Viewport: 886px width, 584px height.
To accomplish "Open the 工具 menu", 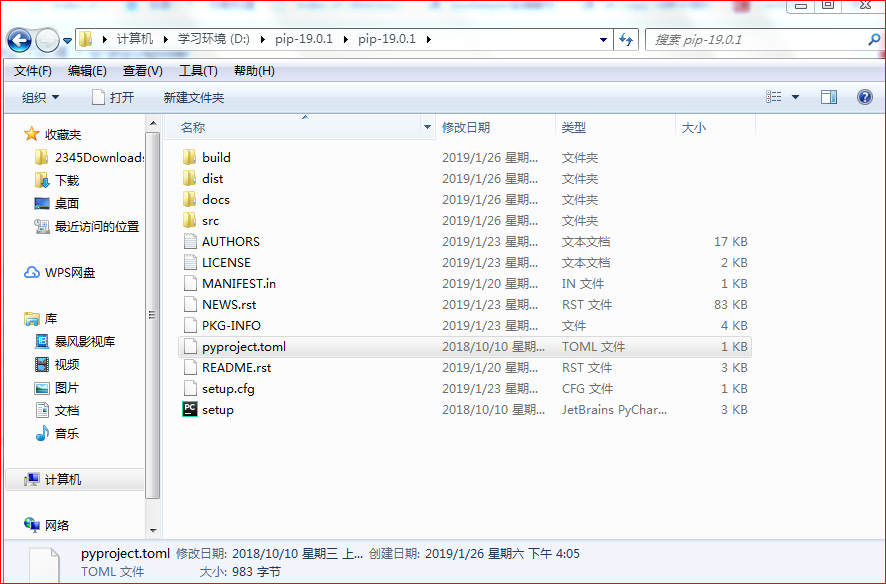I will pyautogui.click(x=198, y=71).
